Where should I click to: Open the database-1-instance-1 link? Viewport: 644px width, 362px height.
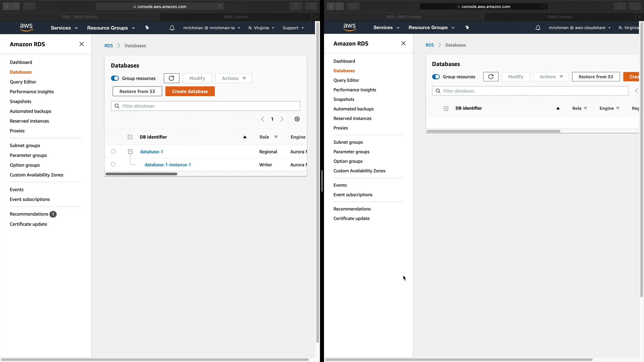(x=168, y=165)
